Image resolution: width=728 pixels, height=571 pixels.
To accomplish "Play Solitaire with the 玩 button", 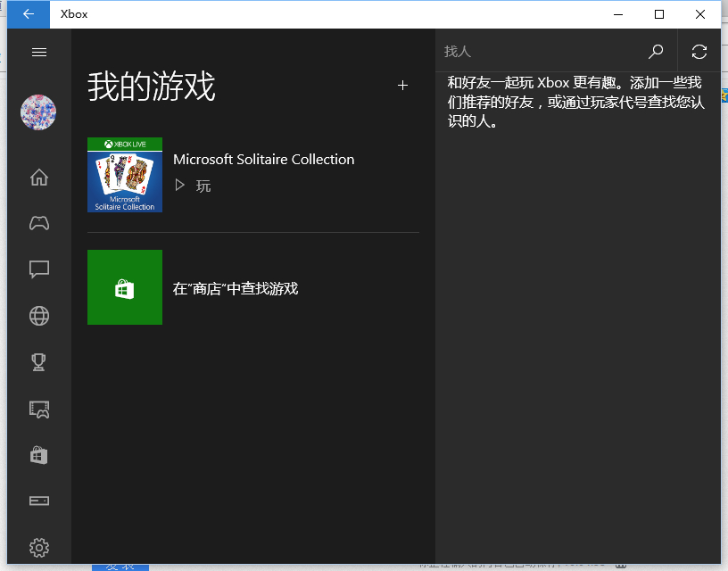I will click(193, 186).
